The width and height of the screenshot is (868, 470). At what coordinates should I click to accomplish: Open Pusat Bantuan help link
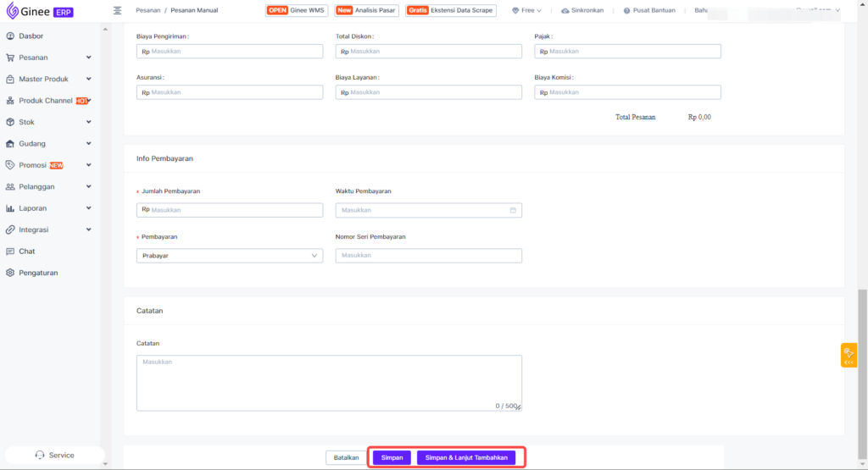(654, 10)
